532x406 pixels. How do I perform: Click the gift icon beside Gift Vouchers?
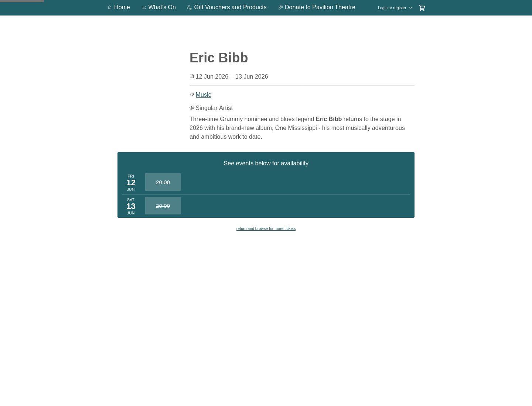click(190, 7)
